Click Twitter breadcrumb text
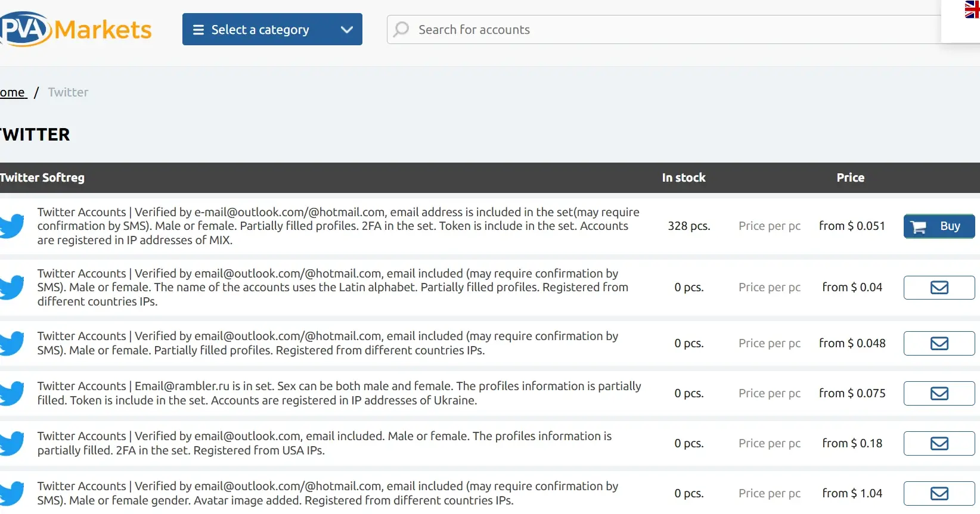This screenshot has width=980, height=514. tap(68, 92)
